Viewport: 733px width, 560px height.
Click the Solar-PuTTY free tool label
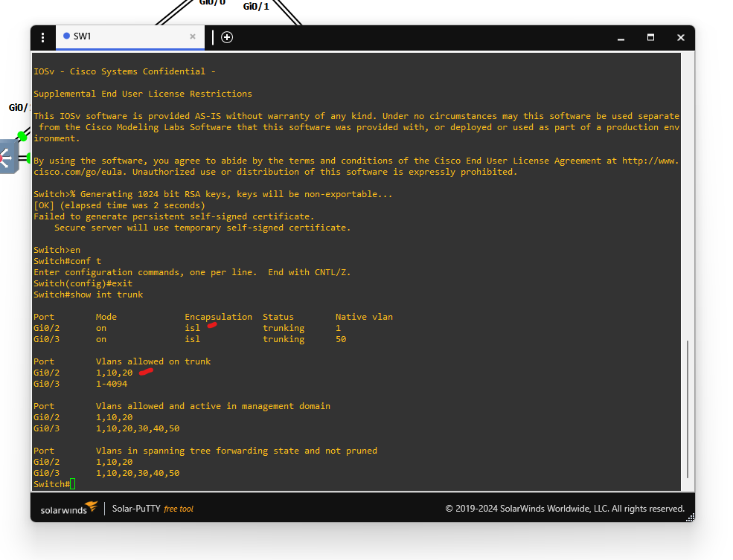point(153,509)
